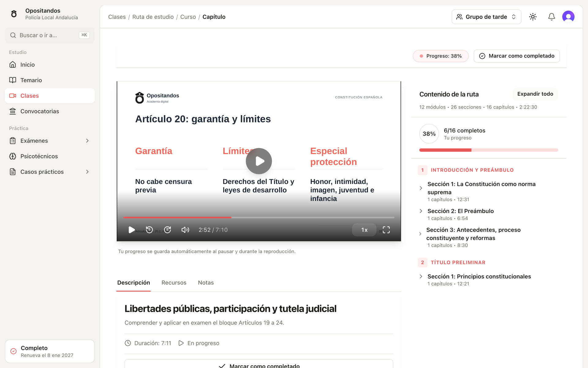Open the notifications bell
The width and height of the screenshot is (588, 368).
point(552,17)
